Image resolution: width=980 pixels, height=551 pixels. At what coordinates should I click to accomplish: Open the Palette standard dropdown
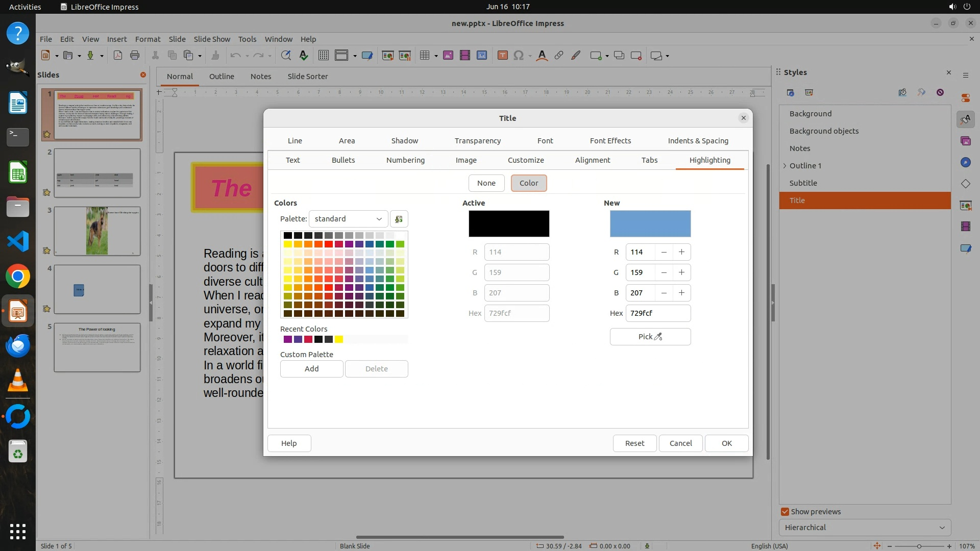[348, 219]
